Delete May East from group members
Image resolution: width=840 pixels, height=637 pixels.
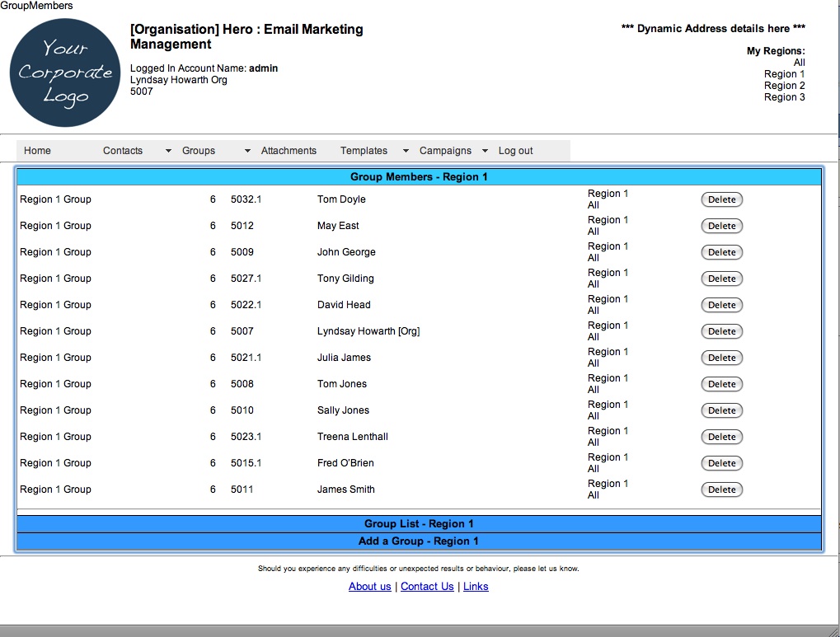tap(721, 226)
